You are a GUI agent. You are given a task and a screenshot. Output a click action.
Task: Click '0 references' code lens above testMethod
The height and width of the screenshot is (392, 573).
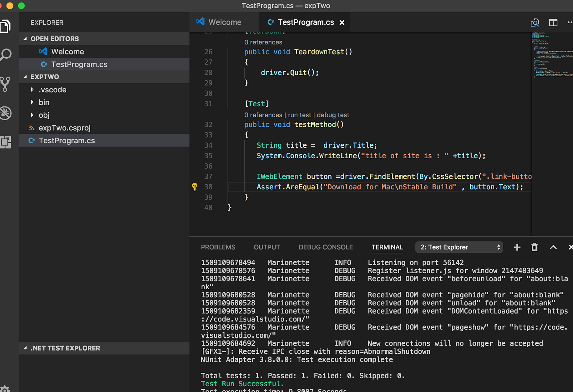(263, 115)
